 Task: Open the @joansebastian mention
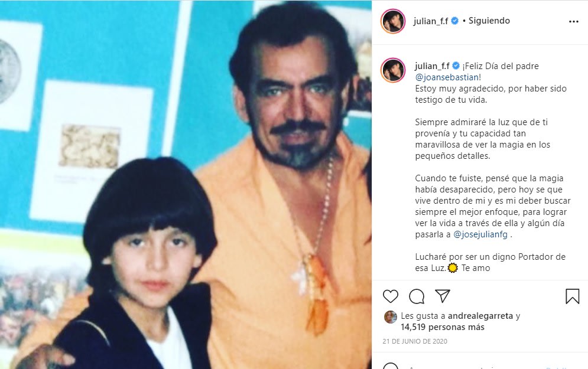point(447,77)
